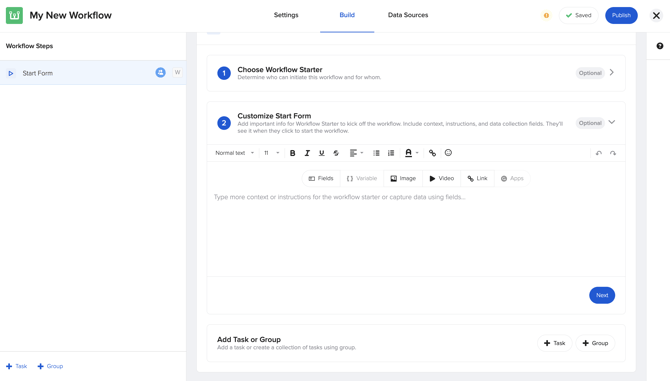
Task: Click the sidebar bottom + Group link
Action: point(50,366)
